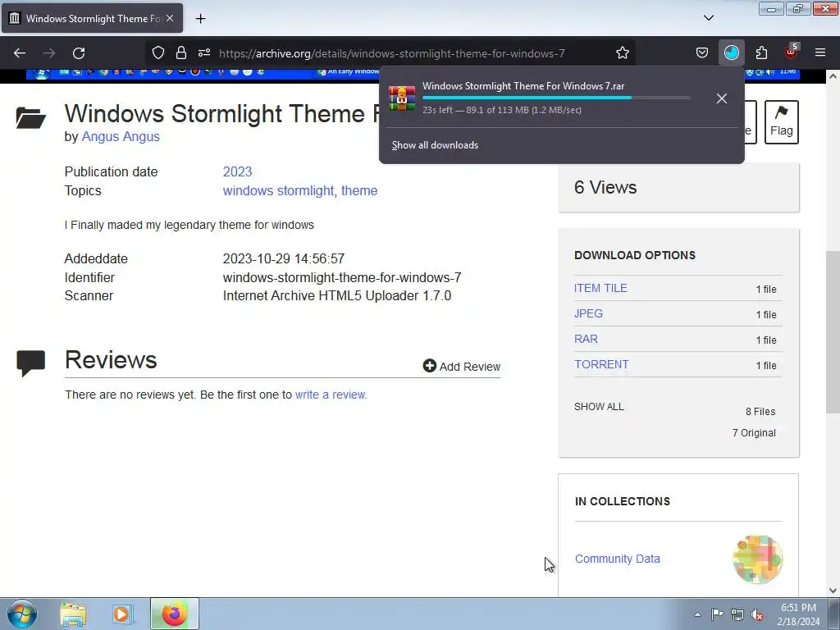The height and width of the screenshot is (630, 840).
Task: Bookmark this page with the star icon
Action: coord(622,53)
